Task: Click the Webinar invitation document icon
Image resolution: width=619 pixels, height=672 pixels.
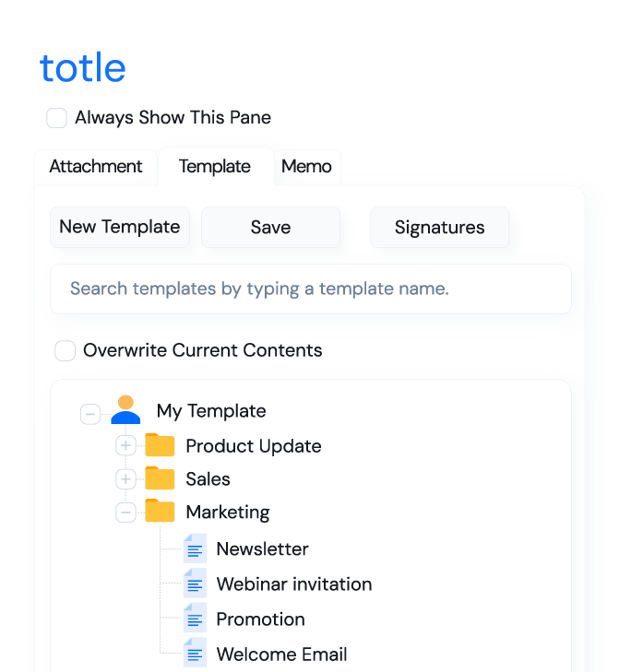Action: [195, 584]
